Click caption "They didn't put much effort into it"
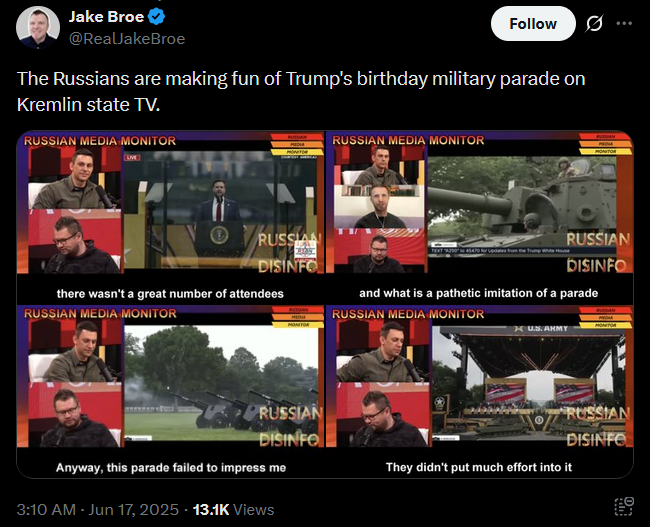The image size is (650, 527). 479,467
